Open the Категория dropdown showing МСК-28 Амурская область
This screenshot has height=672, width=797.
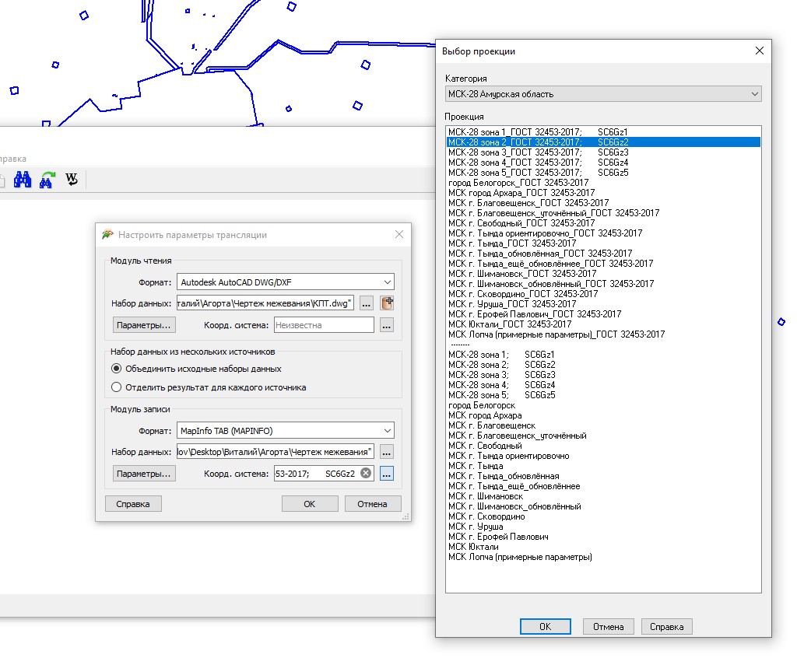753,93
